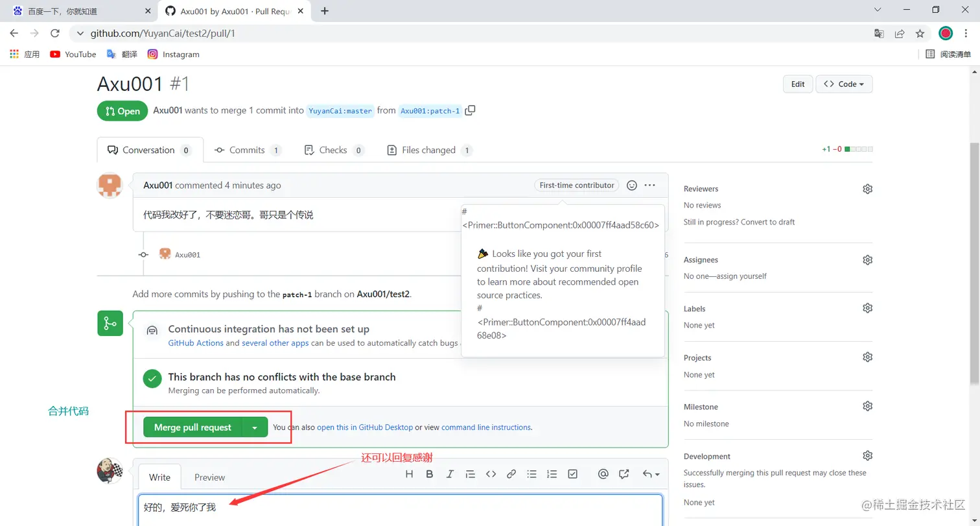Switch to the Files changed tab
Image resolution: width=980 pixels, height=526 pixels.
429,150
